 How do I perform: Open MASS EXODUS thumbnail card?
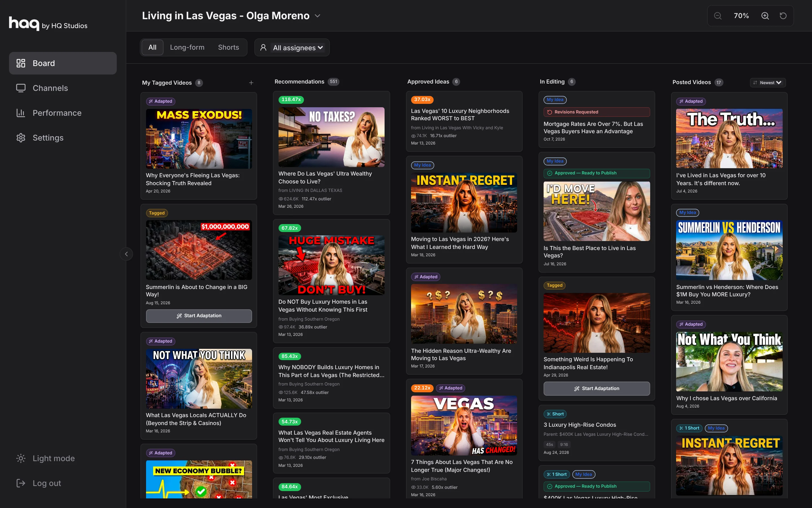coord(199,138)
